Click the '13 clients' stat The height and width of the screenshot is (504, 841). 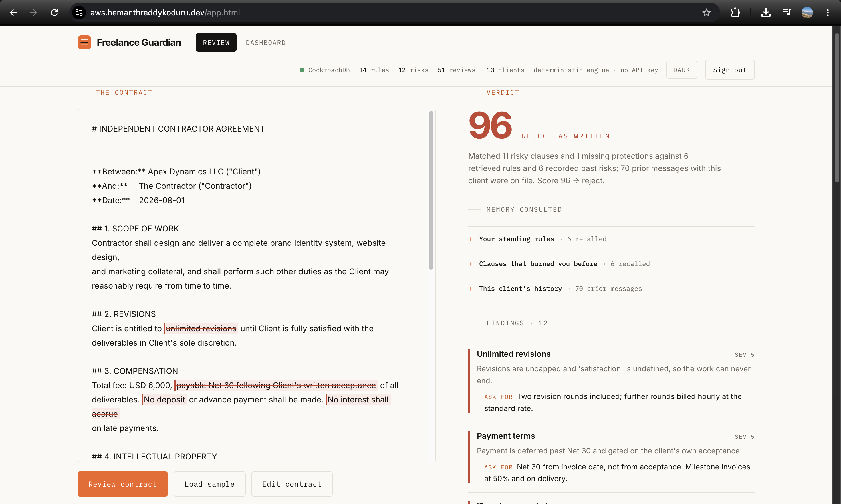pos(505,70)
